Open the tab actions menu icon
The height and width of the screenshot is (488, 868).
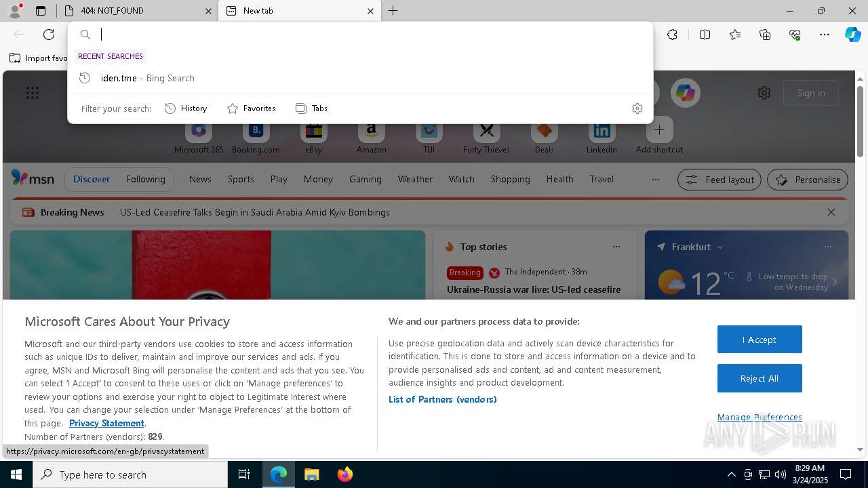pyautogui.click(x=41, y=11)
